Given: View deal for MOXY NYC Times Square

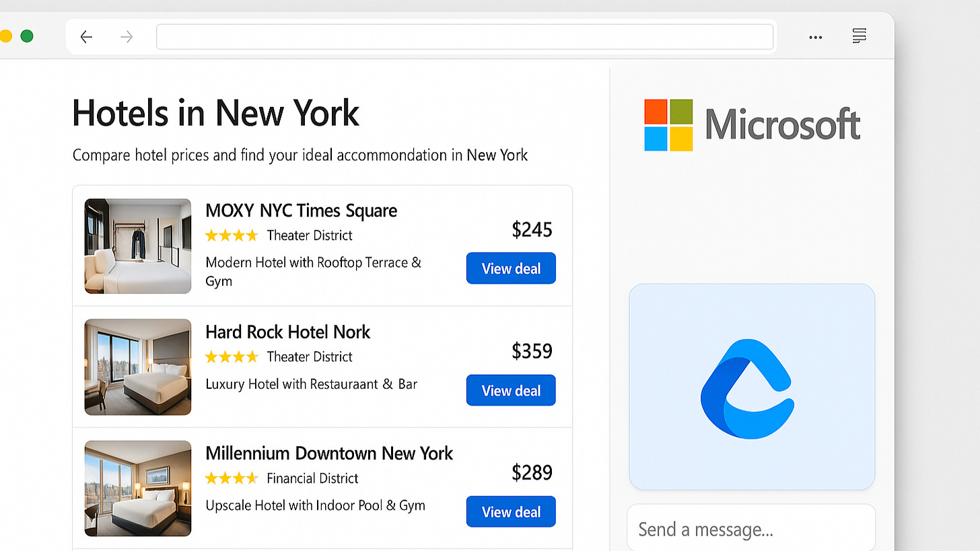Looking at the screenshot, I should [511, 268].
